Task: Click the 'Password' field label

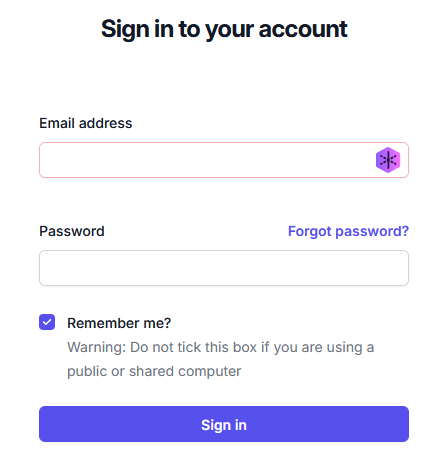Action: [x=72, y=231]
